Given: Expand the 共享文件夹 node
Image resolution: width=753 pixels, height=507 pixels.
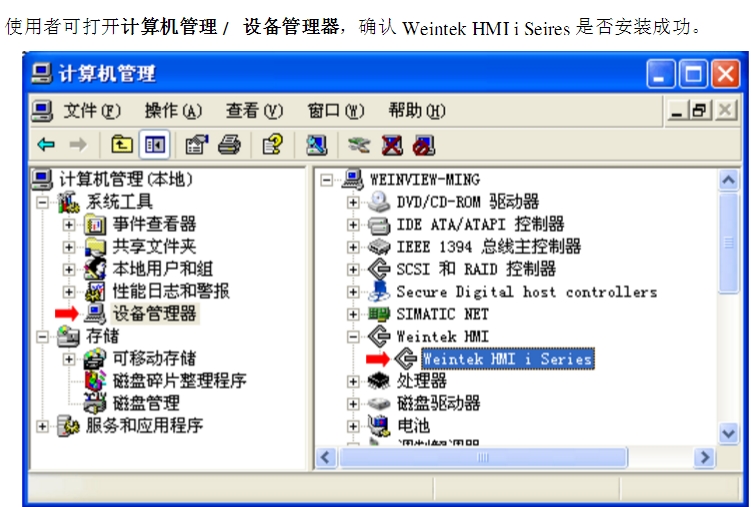Looking at the screenshot, I should [x=69, y=247].
